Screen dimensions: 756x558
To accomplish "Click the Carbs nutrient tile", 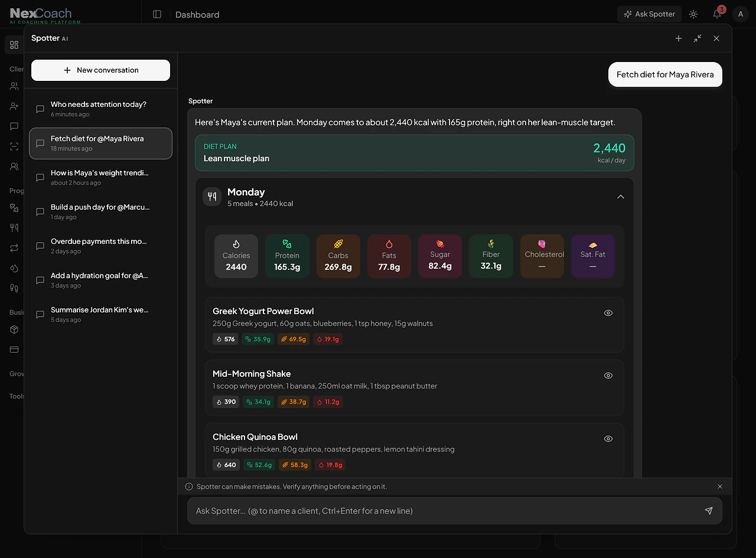I will (338, 256).
